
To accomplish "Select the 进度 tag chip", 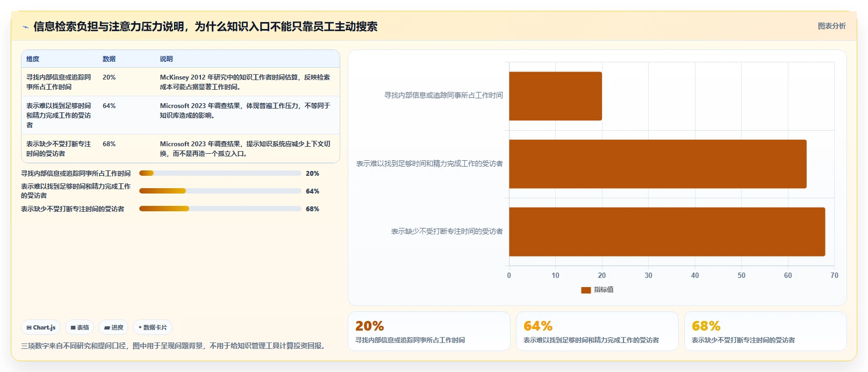I will click(113, 327).
